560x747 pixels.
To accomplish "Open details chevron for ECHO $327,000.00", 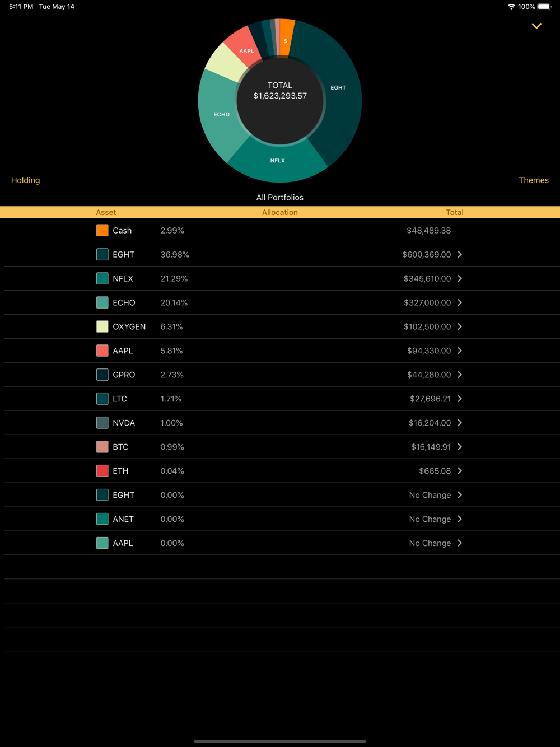I will click(x=460, y=302).
